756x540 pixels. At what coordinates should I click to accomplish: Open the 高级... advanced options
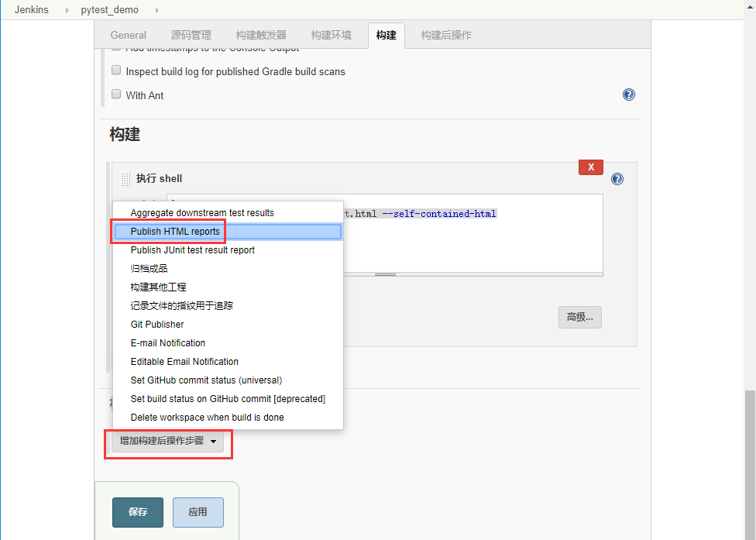click(x=580, y=317)
